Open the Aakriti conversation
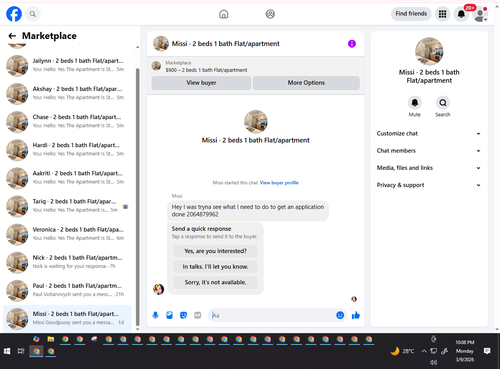Image resolution: width=500 pixels, height=369 pixels. click(x=67, y=178)
